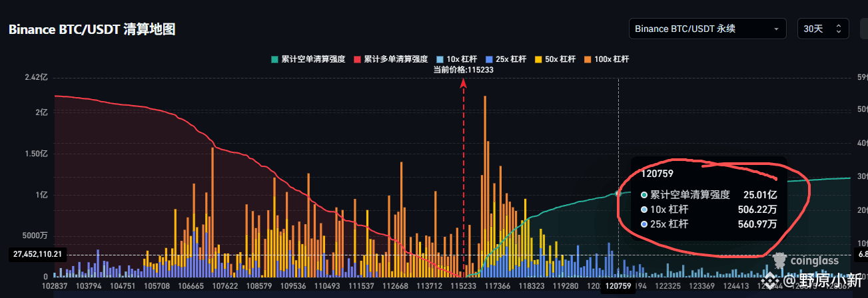The height and width of the screenshot is (298, 868).
Task: Click the 106665 x-axis label
Action: 192,285
